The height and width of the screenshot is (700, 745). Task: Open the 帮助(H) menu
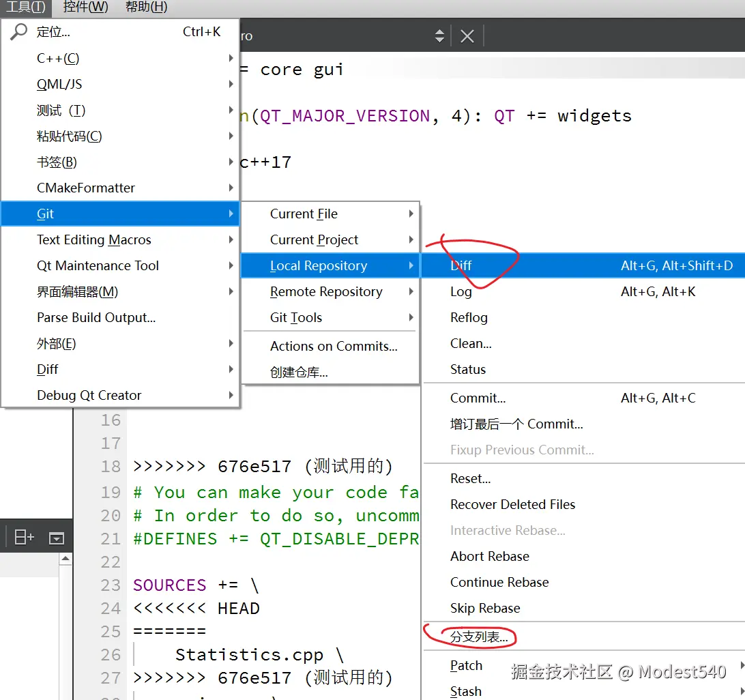(x=146, y=7)
